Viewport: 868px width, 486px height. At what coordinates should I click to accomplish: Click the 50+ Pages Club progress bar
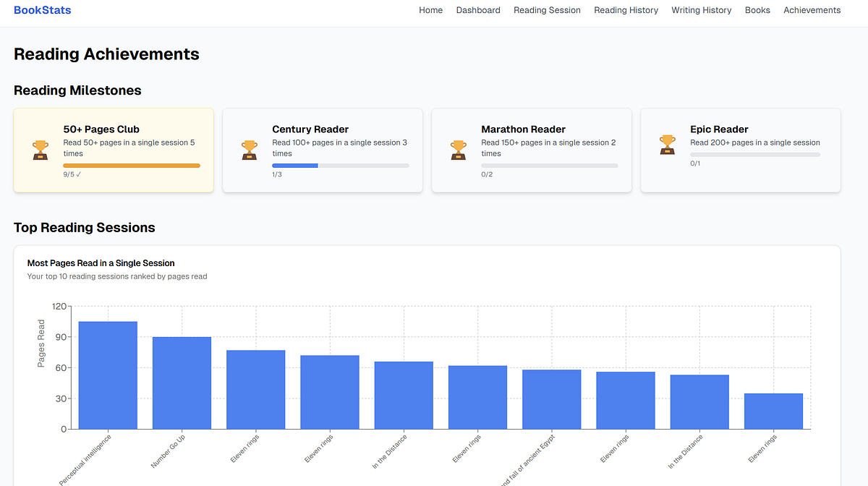pyautogui.click(x=131, y=165)
